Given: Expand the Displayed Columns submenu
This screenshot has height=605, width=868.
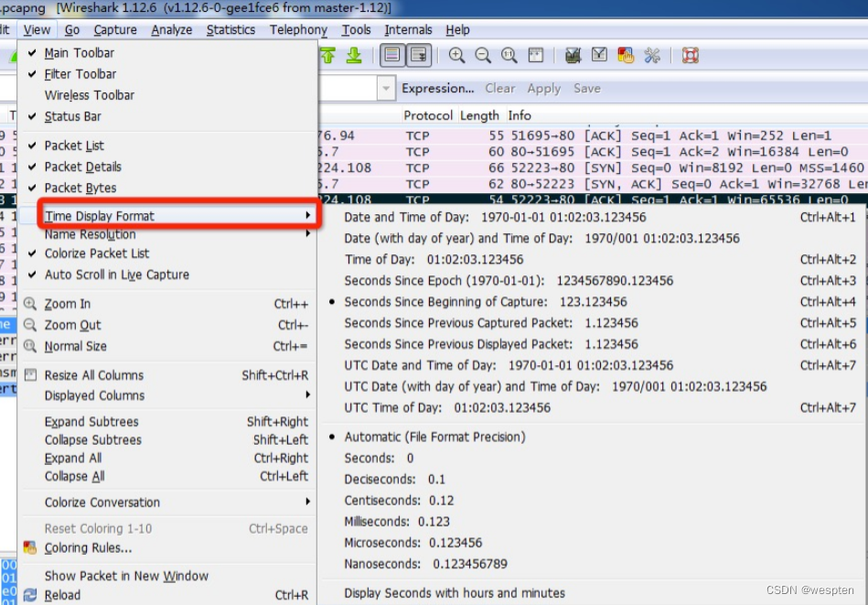Looking at the screenshot, I should click(x=167, y=395).
